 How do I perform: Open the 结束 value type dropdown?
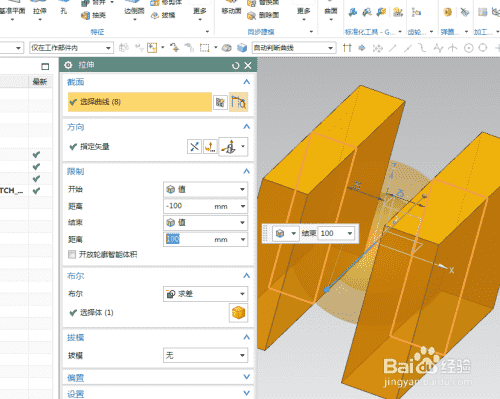[205, 222]
